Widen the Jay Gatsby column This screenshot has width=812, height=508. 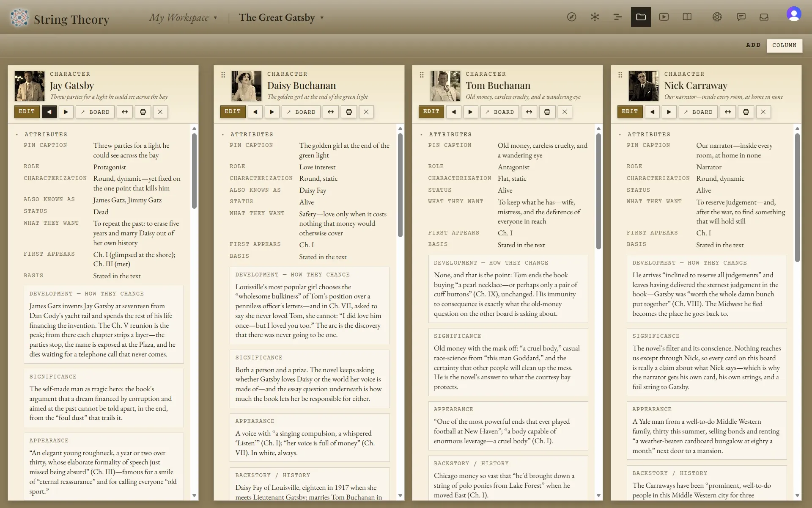(125, 112)
